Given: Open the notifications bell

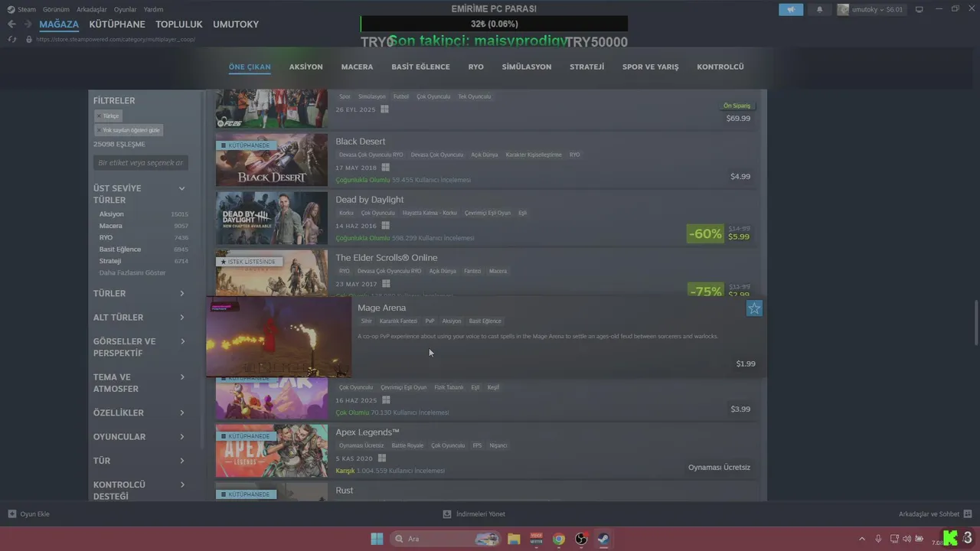Looking at the screenshot, I should pyautogui.click(x=819, y=9).
